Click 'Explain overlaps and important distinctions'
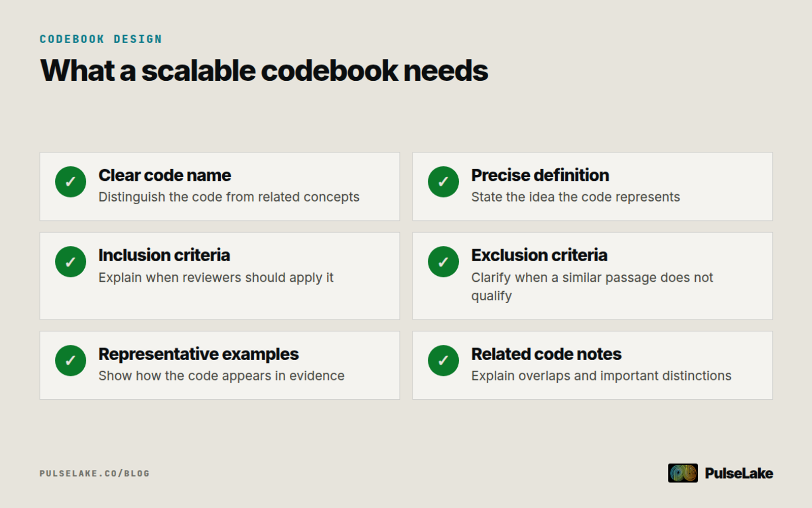812x508 pixels. coord(601,376)
